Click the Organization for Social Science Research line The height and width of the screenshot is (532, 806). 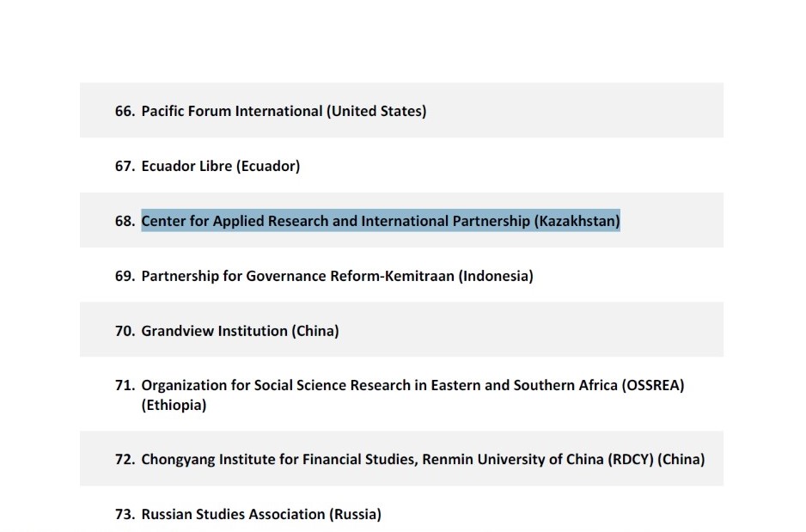click(412, 386)
